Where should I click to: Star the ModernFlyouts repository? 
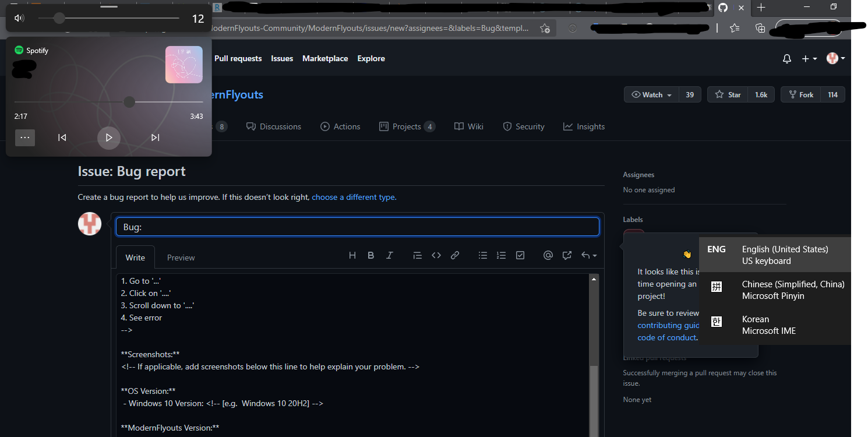coord(727,94)
